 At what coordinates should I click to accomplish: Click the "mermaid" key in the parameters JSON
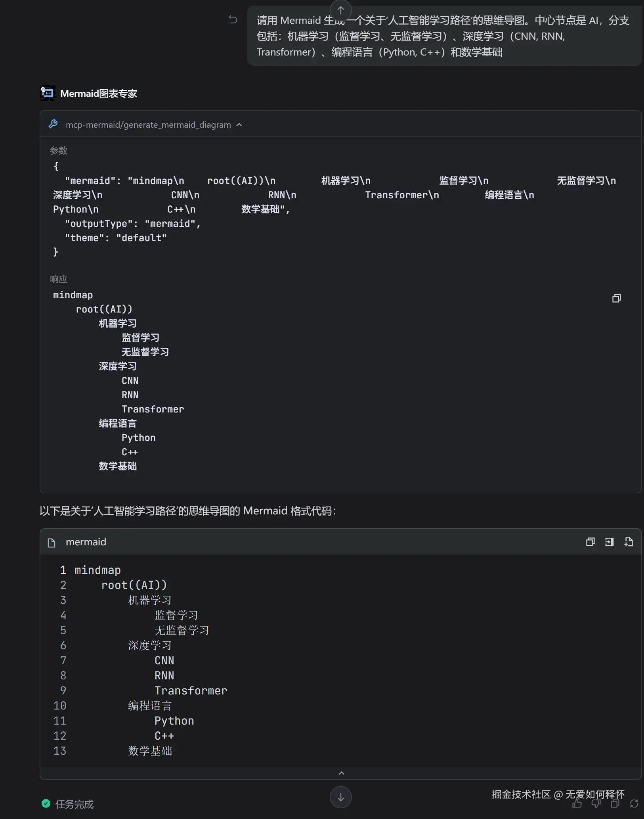click(x=90, y=181)
